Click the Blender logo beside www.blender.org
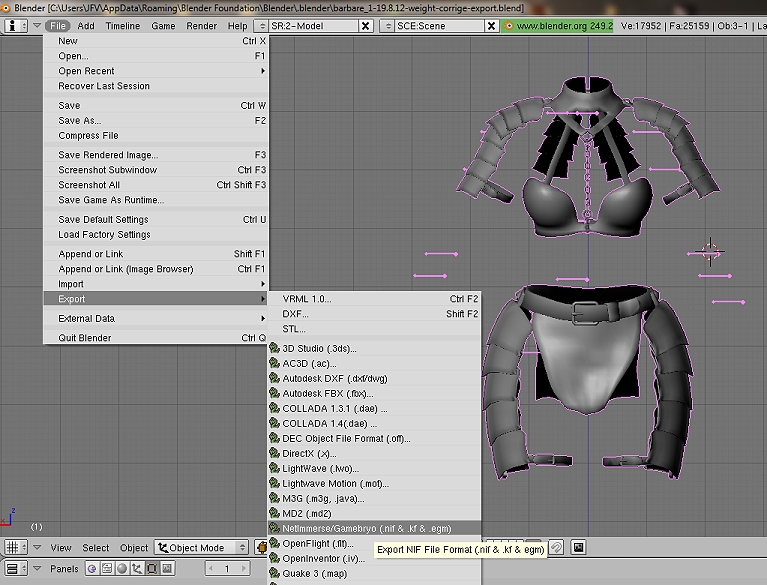767x585 pixels. click(508, 26)
